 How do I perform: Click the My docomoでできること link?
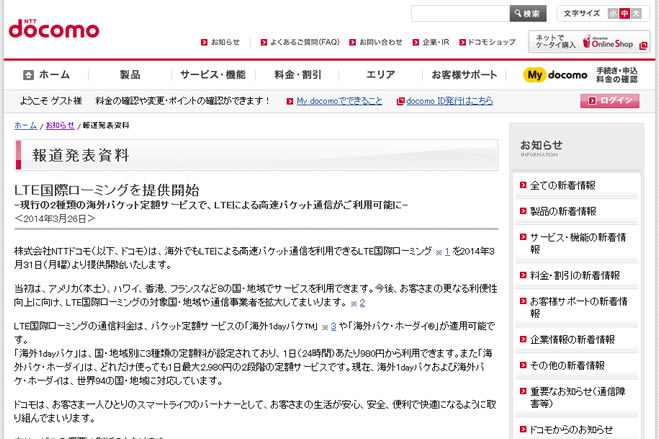339,101
